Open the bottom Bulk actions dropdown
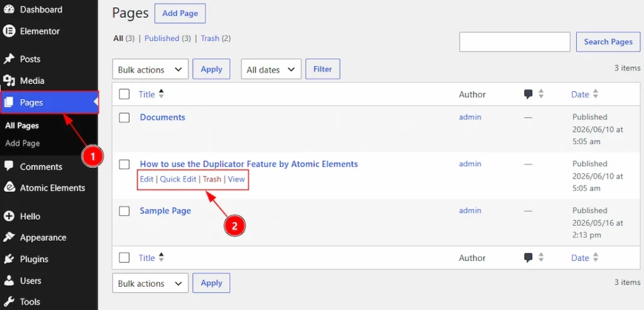The height and width of the screenshot is (310, 644). point(150,283)
